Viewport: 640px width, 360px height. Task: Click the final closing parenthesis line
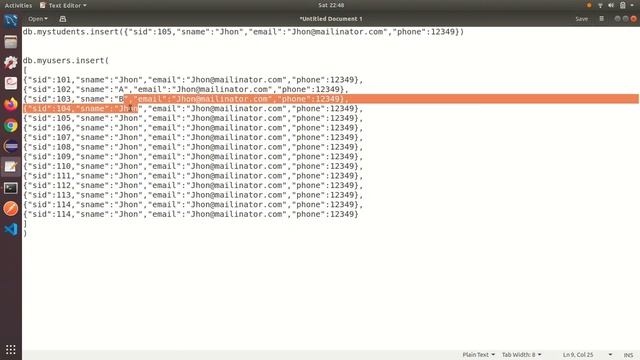(x=25, y=233)
